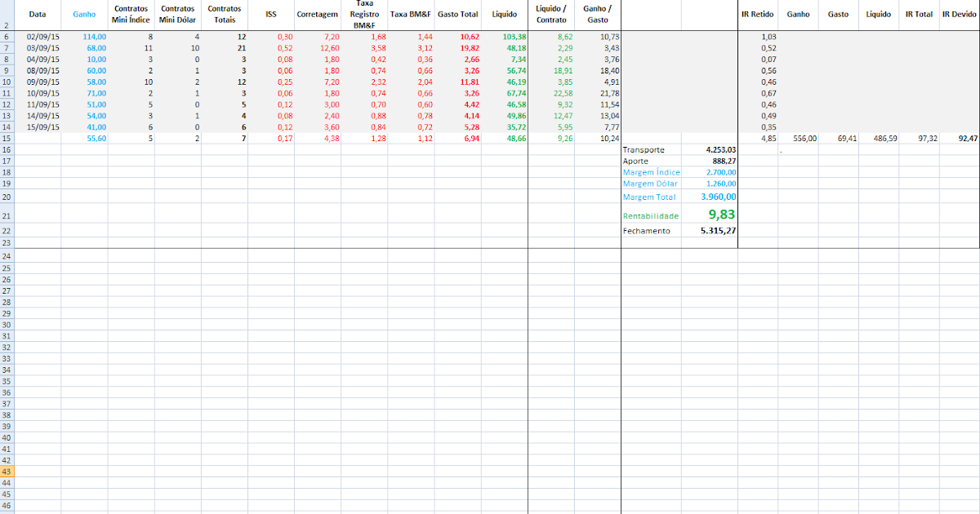980x514 pixels.
Task: Select the IR Total header cell
Action: pos(919,15)
